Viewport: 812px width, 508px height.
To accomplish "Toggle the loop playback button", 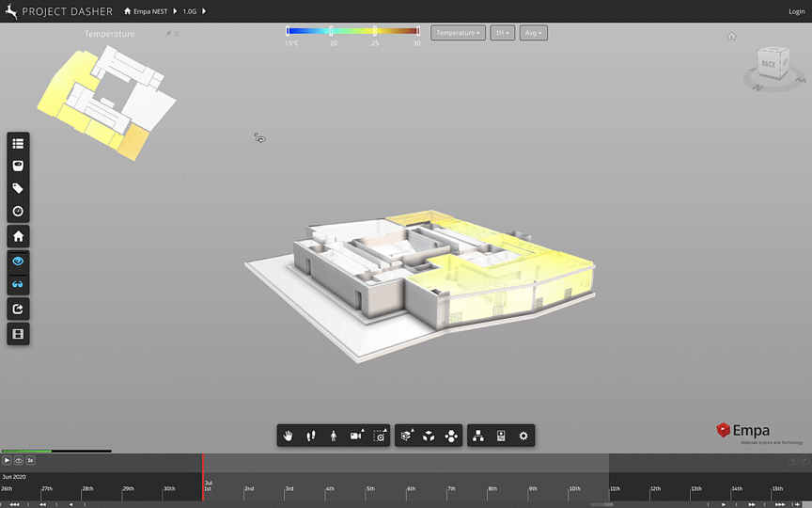I will tap(19, 460).
